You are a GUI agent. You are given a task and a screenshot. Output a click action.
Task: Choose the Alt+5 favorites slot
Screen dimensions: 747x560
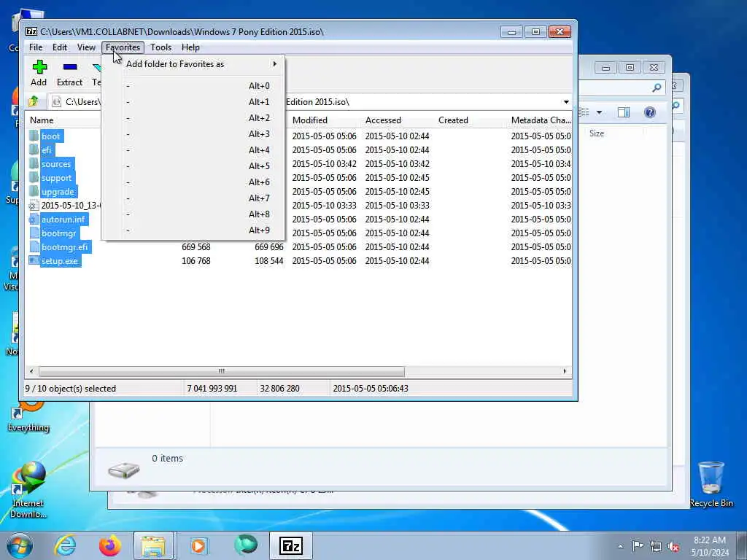point(193,166)
